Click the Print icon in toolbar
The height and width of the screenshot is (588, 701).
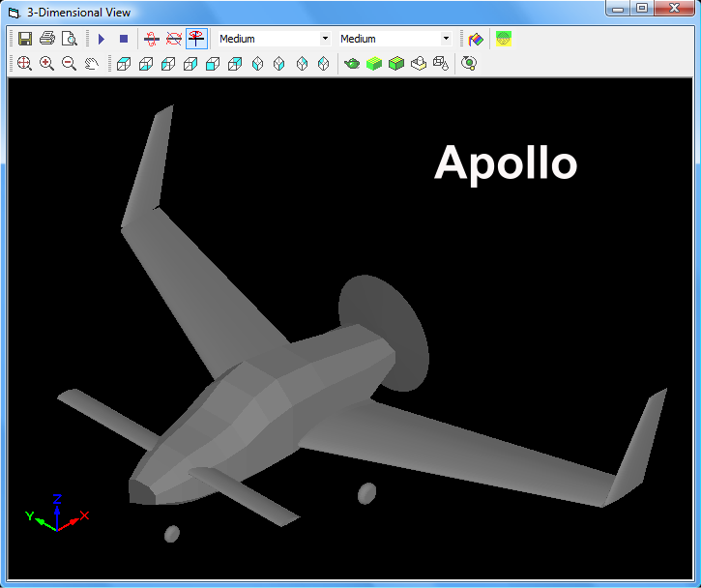(x=47, y=39)
